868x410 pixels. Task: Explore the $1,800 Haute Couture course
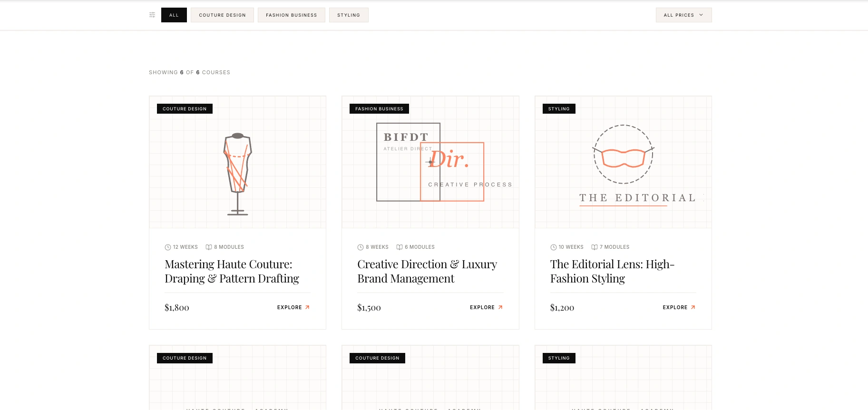(x=293, y=307)
